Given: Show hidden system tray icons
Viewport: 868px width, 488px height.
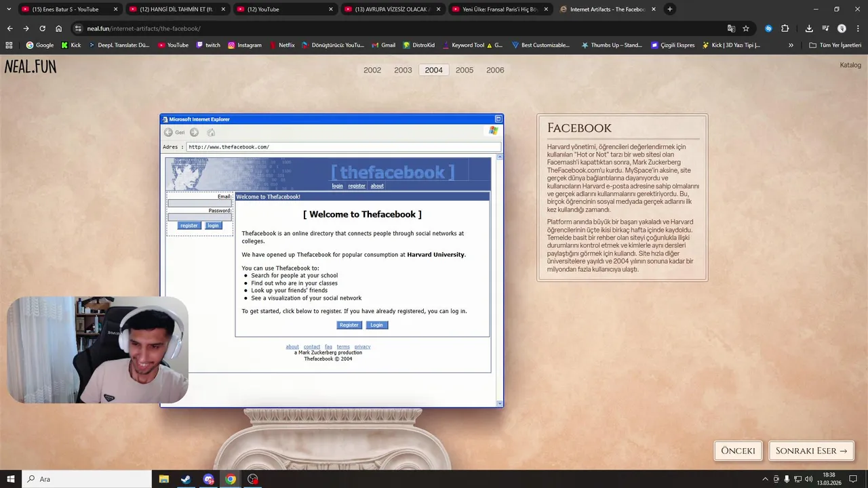Looking at the screenshot, I should coord(766,479).
